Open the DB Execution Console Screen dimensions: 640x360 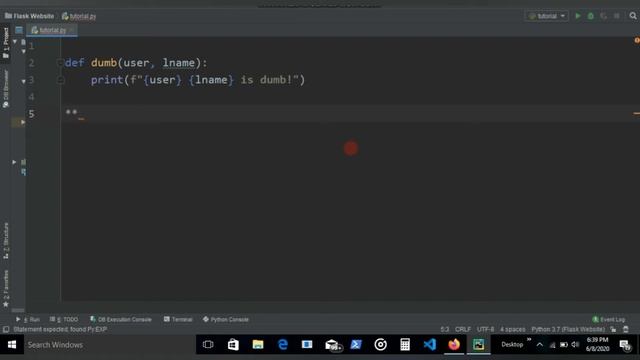(x=121, y=319)
